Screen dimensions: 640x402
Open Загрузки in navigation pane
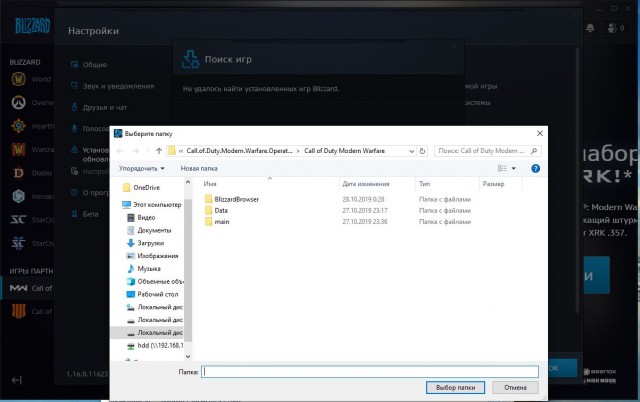tap(145, 243)
